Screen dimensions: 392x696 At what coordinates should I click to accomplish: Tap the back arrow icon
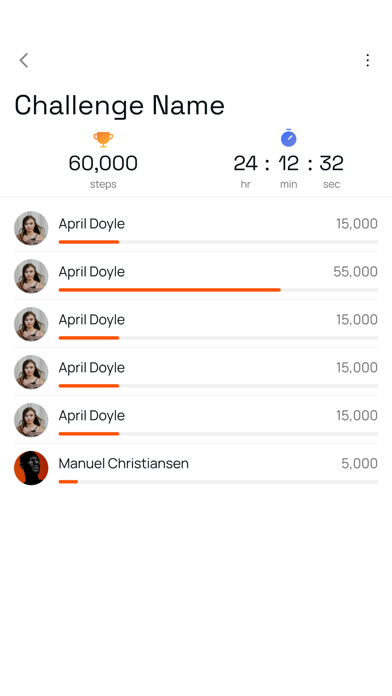pyautogui.click(x=24, y=60)
